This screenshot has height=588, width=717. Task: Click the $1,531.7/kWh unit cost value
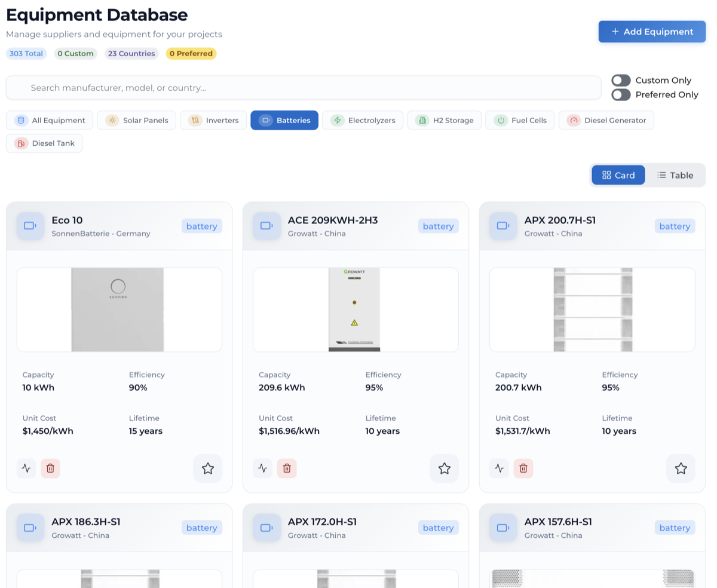point(523,431)
